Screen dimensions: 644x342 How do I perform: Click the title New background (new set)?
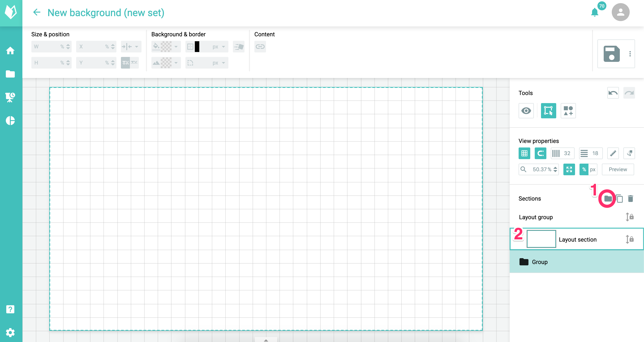tap(106, 13)
